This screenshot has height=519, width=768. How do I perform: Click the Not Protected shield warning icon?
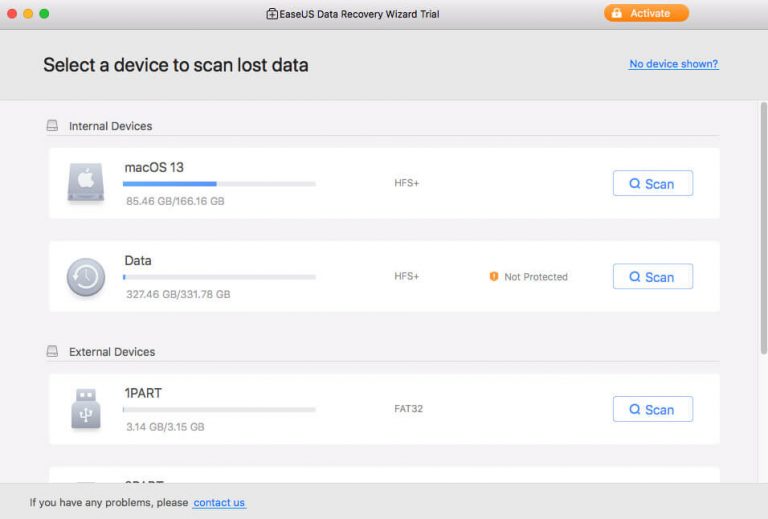(494, 277)
